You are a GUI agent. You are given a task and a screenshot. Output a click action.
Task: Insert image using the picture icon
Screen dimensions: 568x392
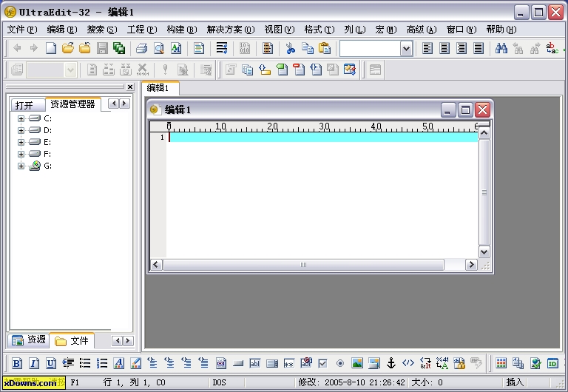click(x=356, y=363)
